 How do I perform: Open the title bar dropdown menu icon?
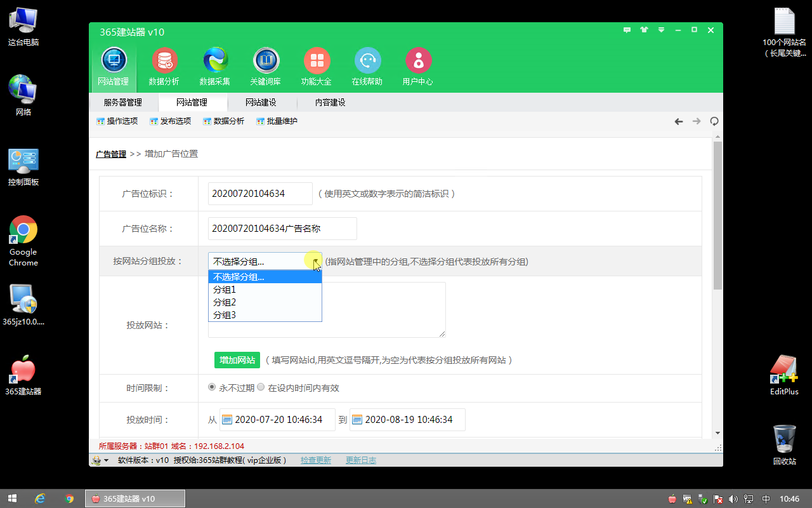pyautogui.click(x=661, y=30)
